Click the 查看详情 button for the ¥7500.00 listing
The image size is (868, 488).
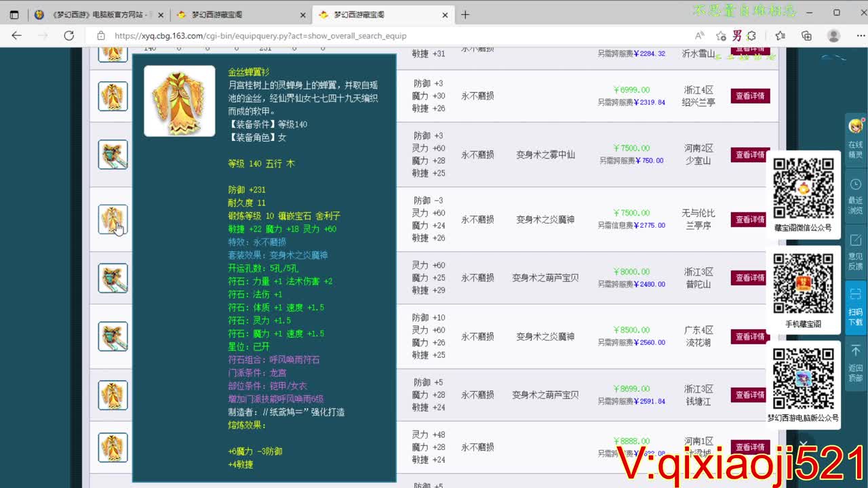click(749, 155)
